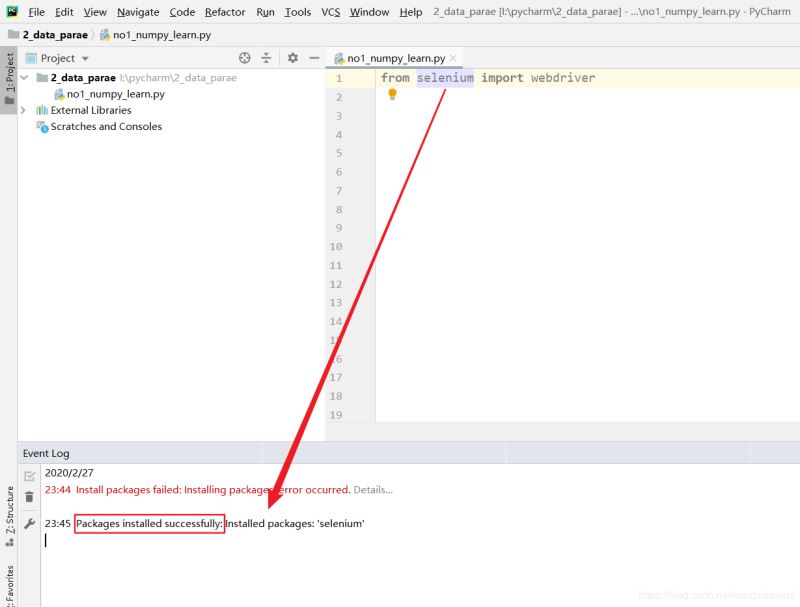Viewport: 800px width, 607px height.
Task: Open Event Log settings wrench icon
Action: coord(29,523)
